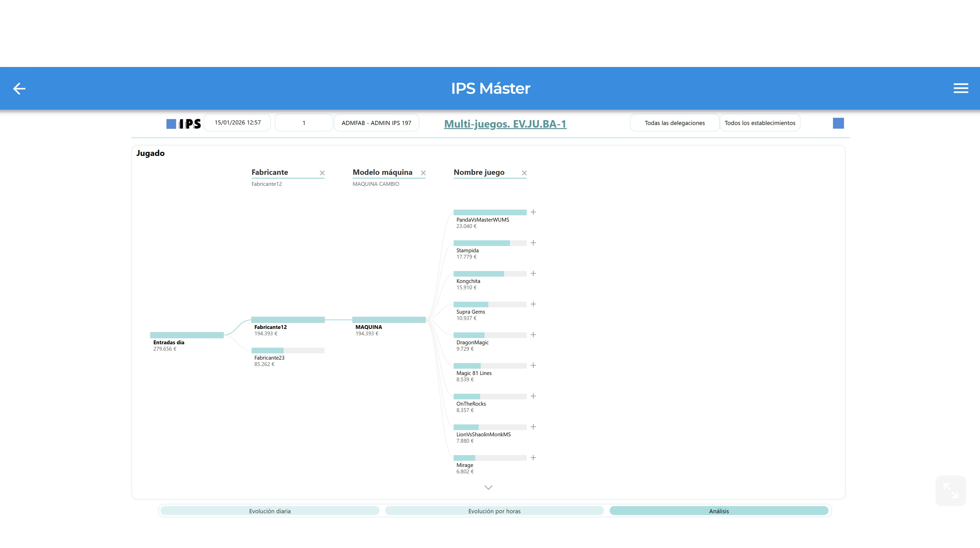Open Multi-juegos. EV.JU.BA-1 link
980x548 pixels.
pos(505,124)
